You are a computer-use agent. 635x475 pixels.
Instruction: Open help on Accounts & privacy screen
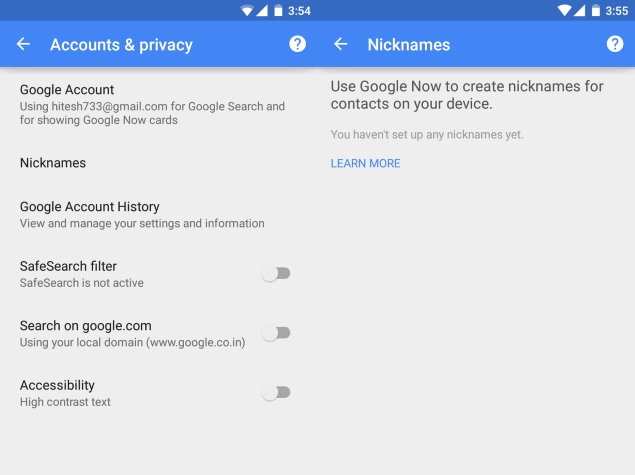coord(297,44)
